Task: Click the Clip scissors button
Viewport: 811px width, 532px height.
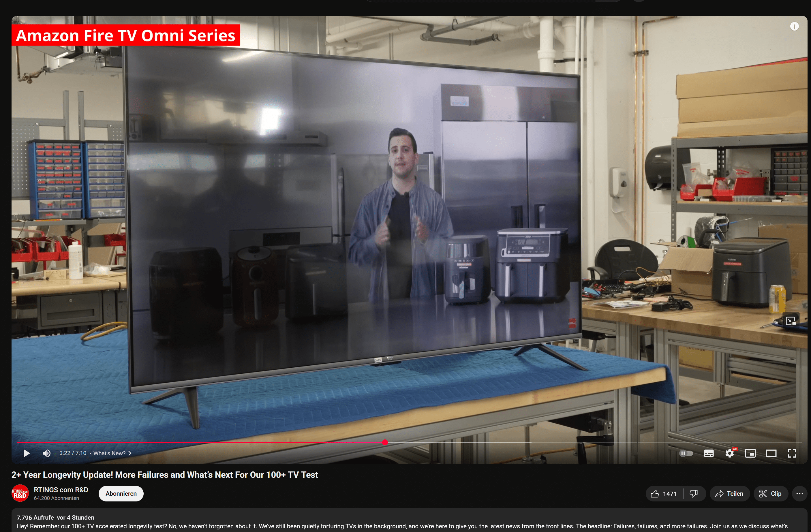Action: [770, 494]
